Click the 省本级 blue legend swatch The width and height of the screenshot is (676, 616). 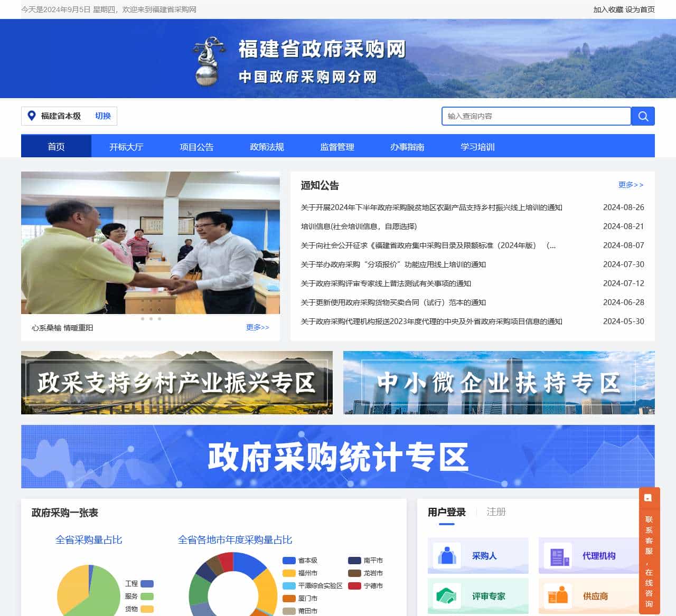[290, 560]
